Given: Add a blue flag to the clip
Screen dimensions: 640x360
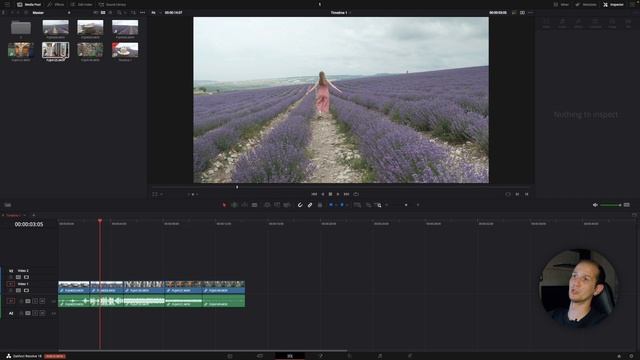Looking at the screenshot, I should 331,205.
